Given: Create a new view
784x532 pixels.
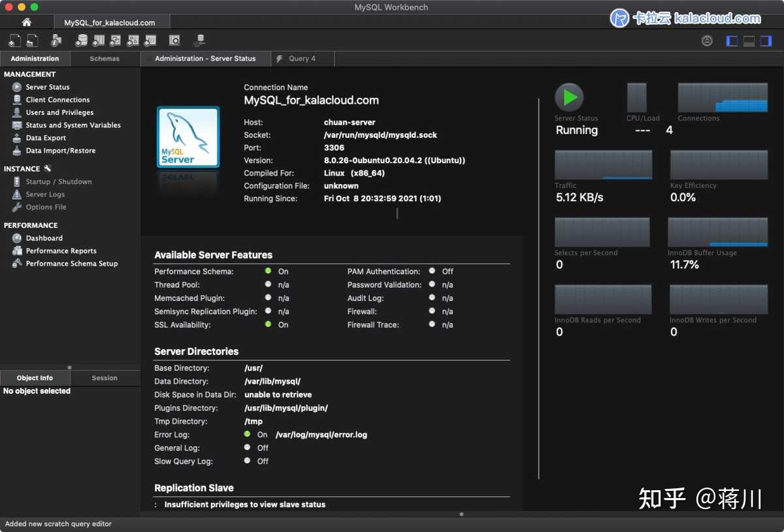Looking at the screenshot, I should (116, 40).
